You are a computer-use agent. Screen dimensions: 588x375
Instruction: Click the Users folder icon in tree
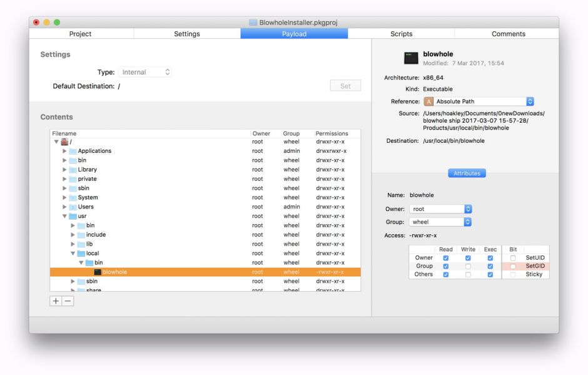click(73, 207)
